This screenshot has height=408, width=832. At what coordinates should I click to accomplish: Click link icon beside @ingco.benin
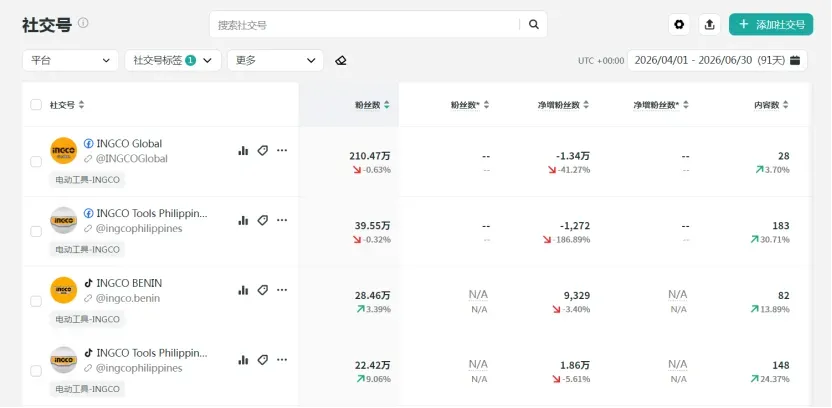click(x=88, y=298)
